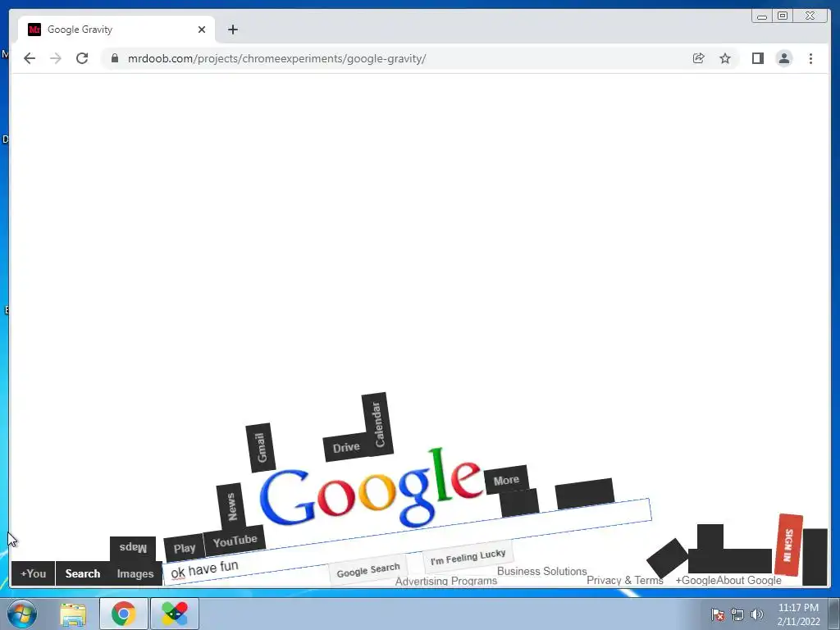Click the tilted Play block

point(185,548)
